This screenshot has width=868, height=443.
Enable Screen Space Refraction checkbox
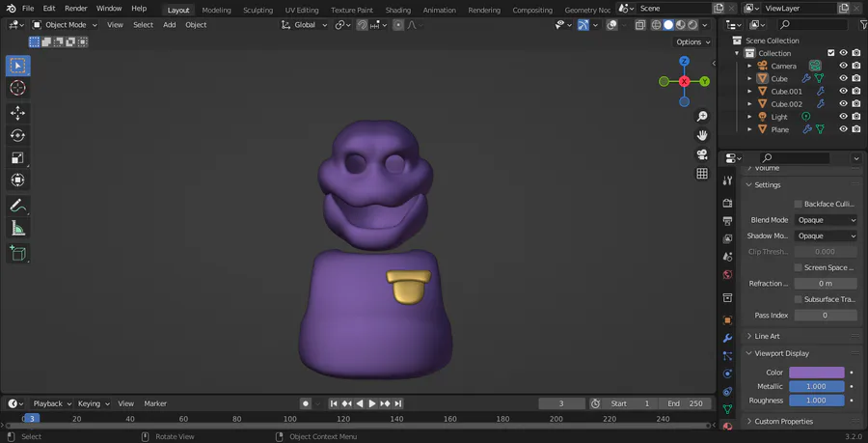click(x=799, y=267)
